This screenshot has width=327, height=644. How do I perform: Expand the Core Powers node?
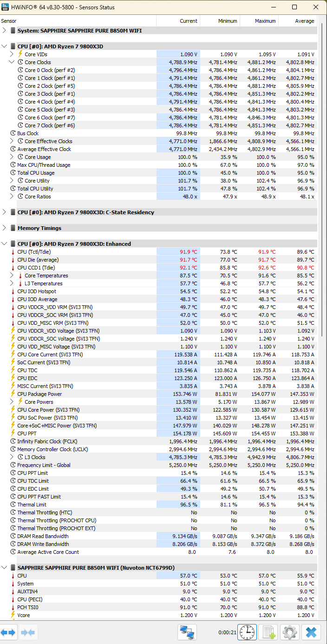pos(12,402)
